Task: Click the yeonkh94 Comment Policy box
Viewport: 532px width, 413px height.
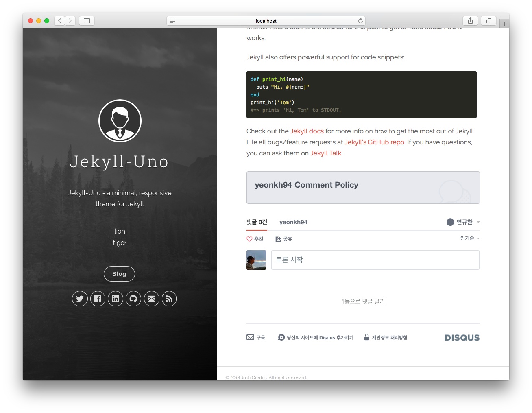Action: pos(363,188)
